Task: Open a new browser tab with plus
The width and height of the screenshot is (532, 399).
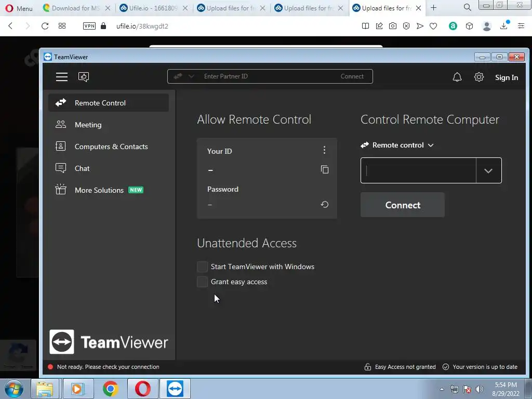Action: point(434,8)
